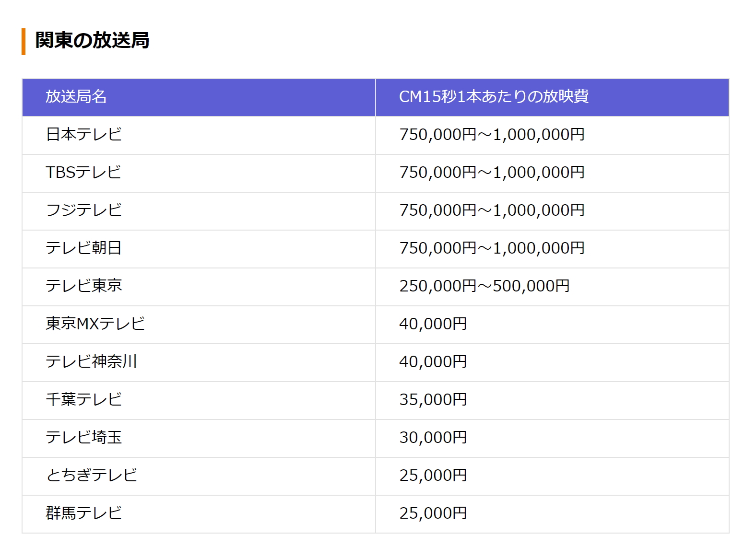Select the テレビ埼玉 station cell
Image resolution: width=756 pixels, height=558 pixels.
point(83,438)
